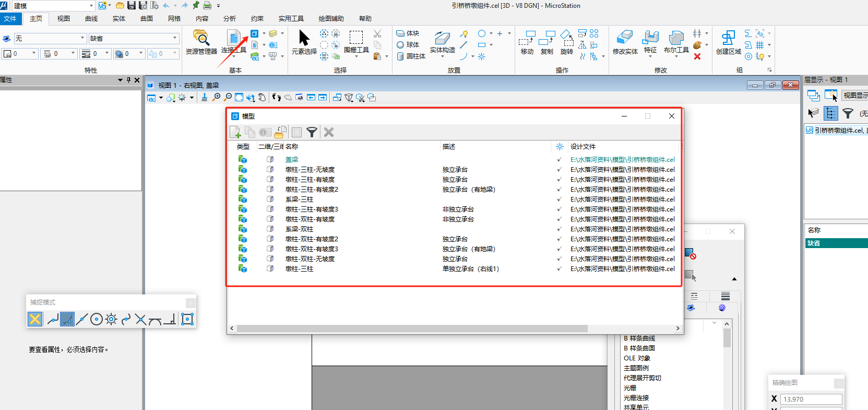This screenshot has height=410, width=868.
Task: Open the 建模 workflow dropdown
Action: [91, 6]
